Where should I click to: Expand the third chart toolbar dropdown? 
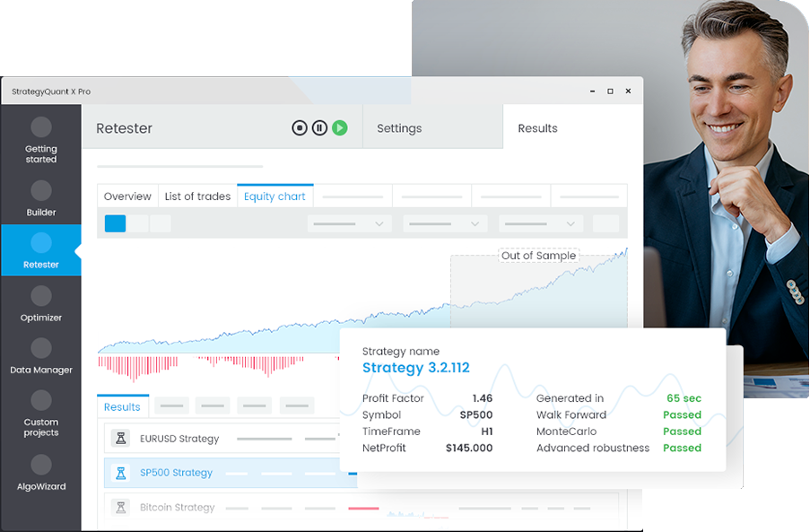point(542,223)
